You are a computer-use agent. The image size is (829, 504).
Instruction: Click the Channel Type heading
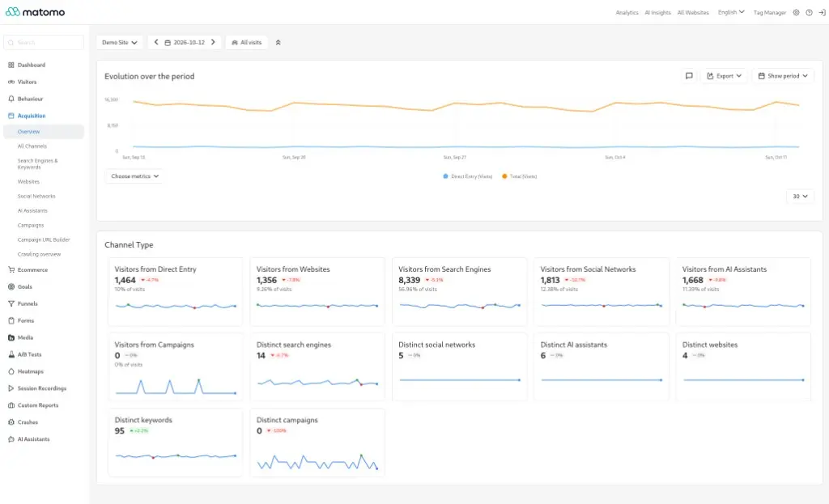[x=129, y=244]
